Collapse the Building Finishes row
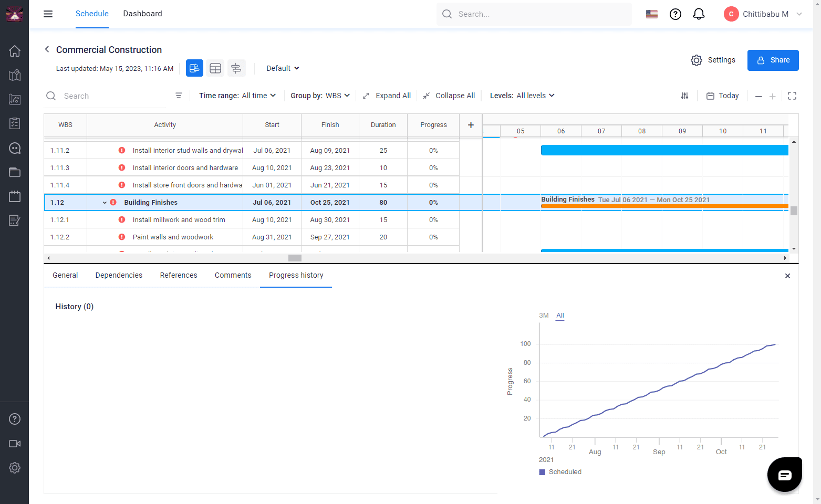 tap(105, 203)
